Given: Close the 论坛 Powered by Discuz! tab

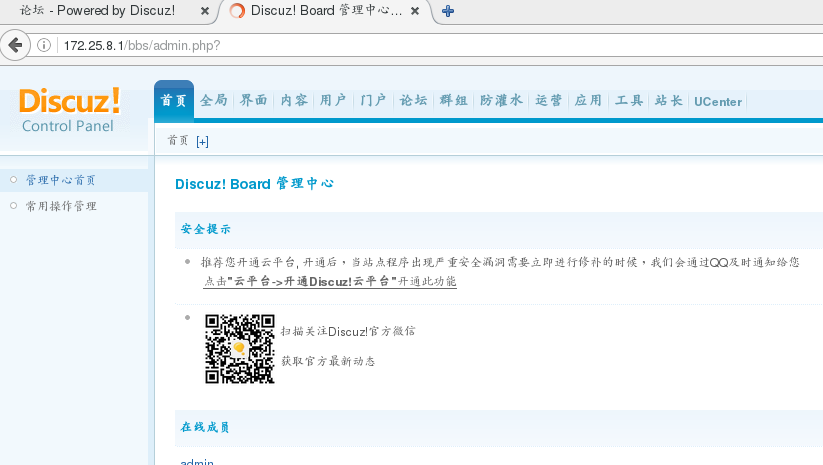Looking at the screenshot, I should (x=205, y=11).
